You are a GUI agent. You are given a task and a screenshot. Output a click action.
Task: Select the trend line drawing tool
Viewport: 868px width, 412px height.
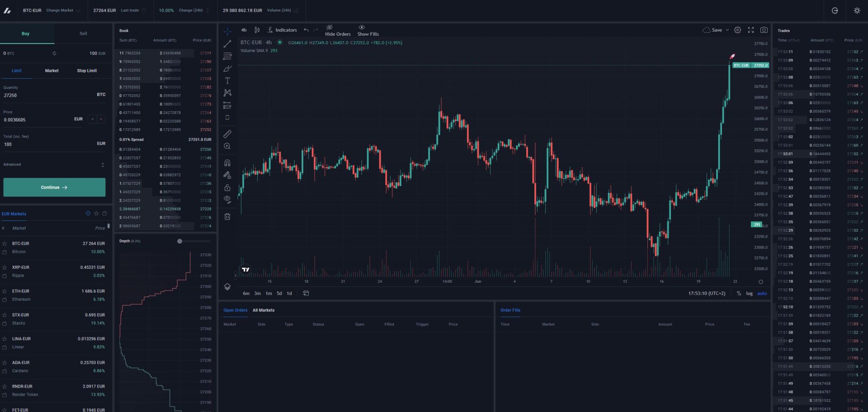pos(227,44)
